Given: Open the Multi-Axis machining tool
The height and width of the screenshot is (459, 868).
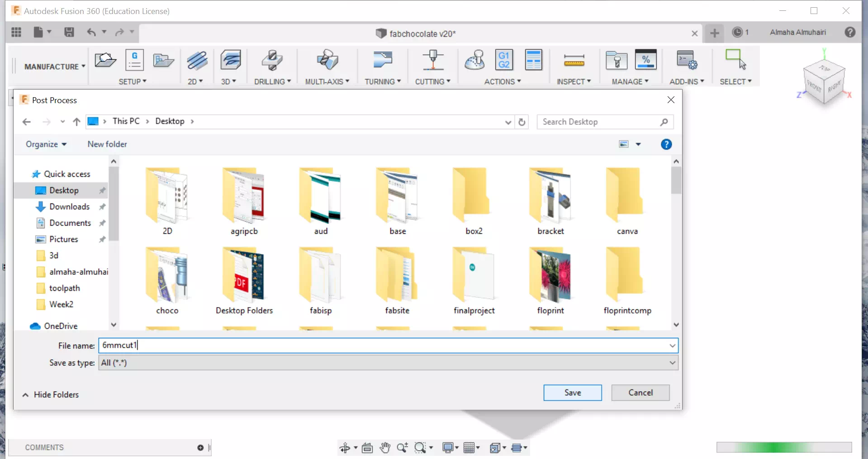Looking at the screenshot, I should 327,61.
